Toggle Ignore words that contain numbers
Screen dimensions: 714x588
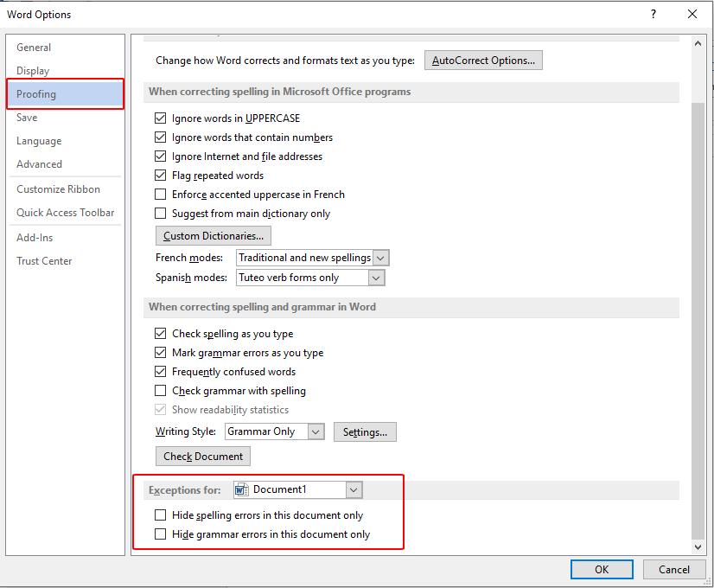pos(160,137)
